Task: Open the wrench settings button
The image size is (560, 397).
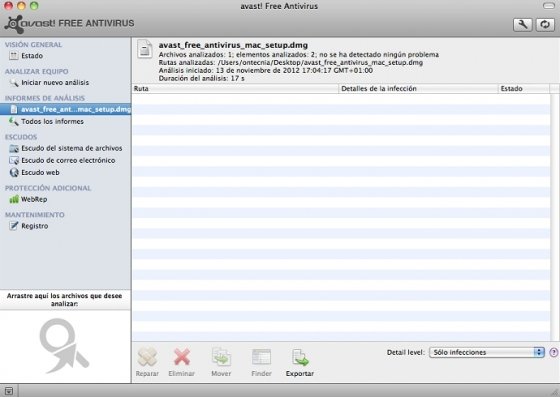Action: 523,25
